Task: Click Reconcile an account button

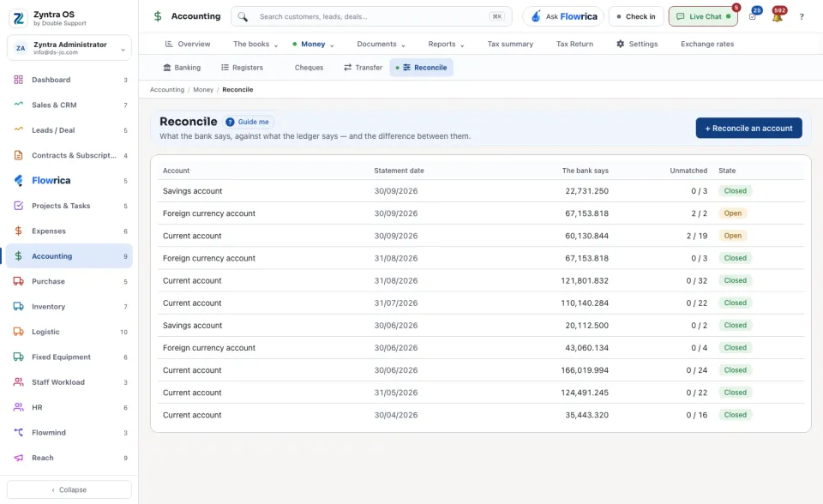Action: [x=748, y=128]
